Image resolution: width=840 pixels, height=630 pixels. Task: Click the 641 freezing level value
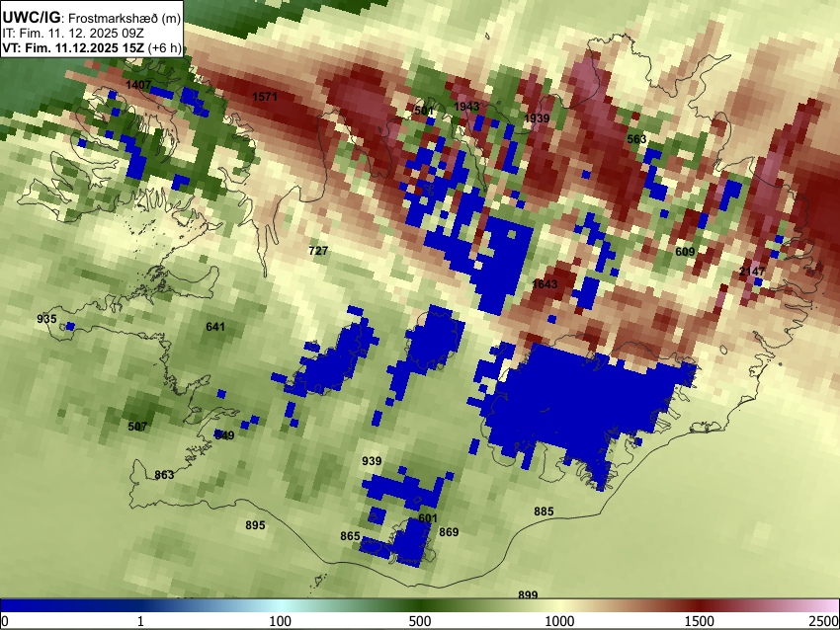[215, 327]
